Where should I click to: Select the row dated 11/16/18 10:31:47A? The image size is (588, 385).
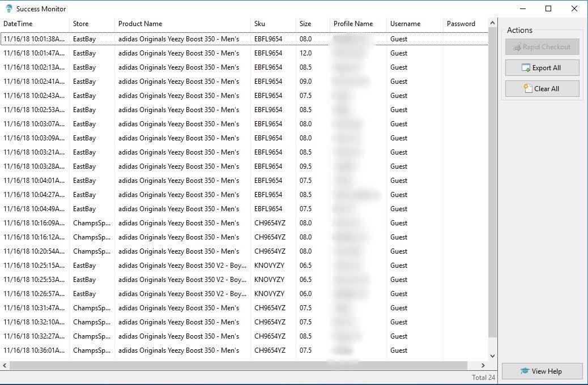(x=244, y=308)
